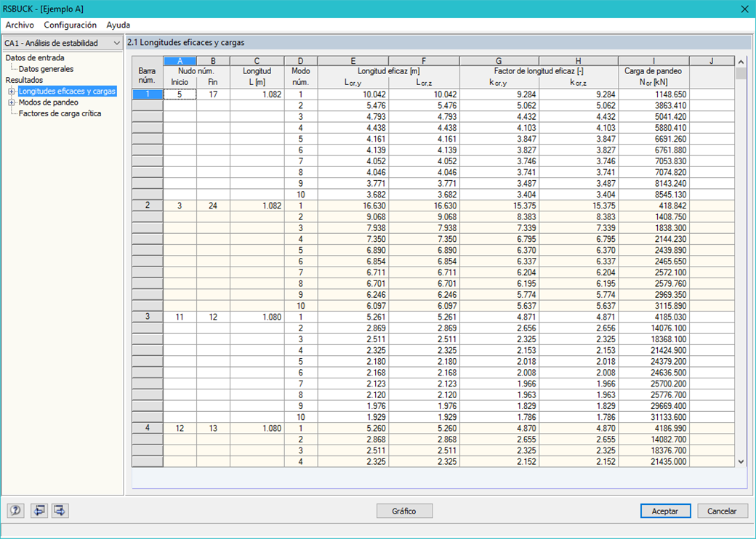Open the Ayuda menu

click(x=118, y=25)
